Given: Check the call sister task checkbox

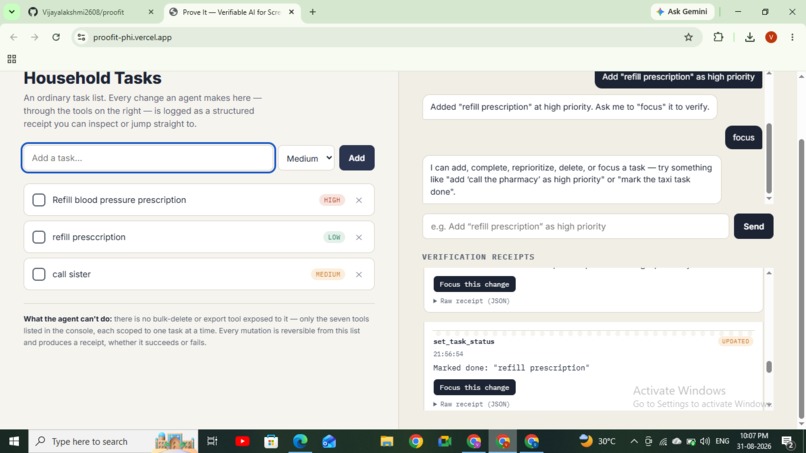Looking at the screenshot, I should [x=39, y=274].
